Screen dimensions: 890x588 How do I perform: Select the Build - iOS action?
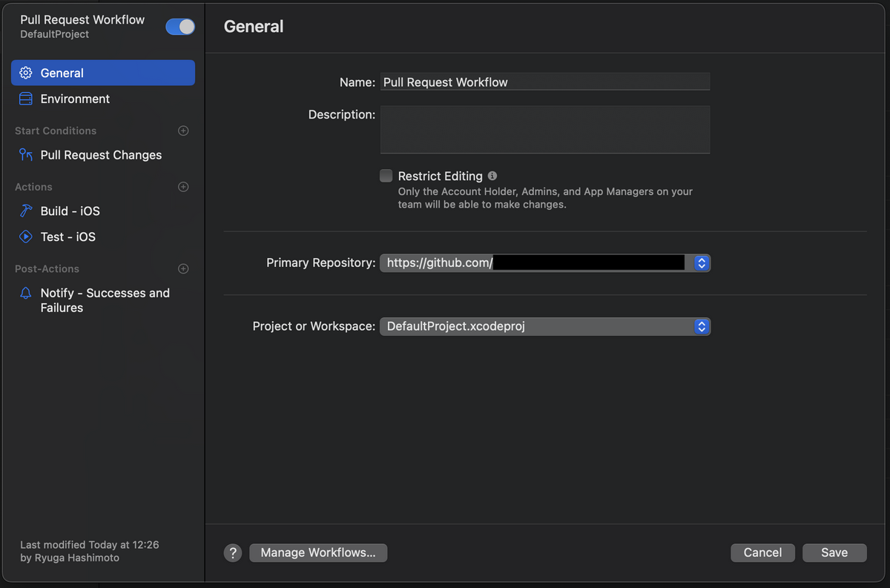(103, 211)
